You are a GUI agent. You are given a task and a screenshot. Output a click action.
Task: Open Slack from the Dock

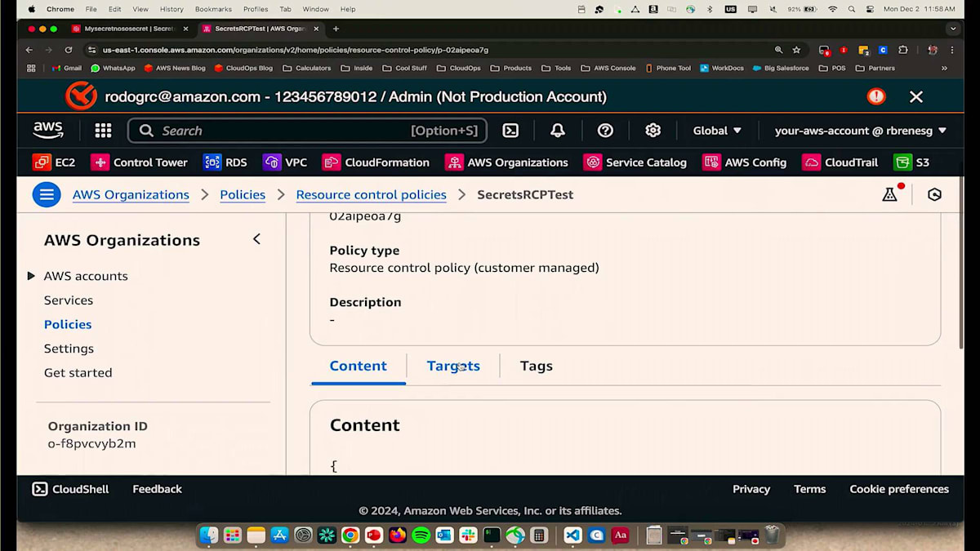(468, 535)
